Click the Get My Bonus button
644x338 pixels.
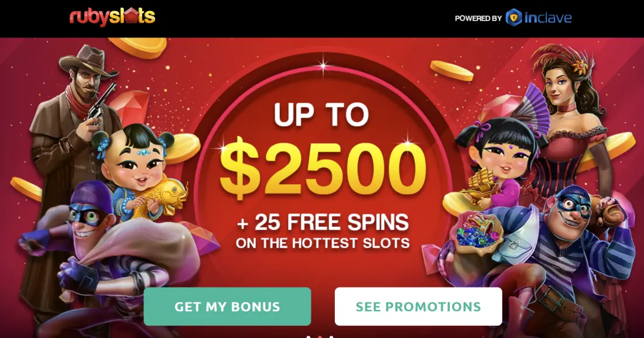click(x=227, y=306)
